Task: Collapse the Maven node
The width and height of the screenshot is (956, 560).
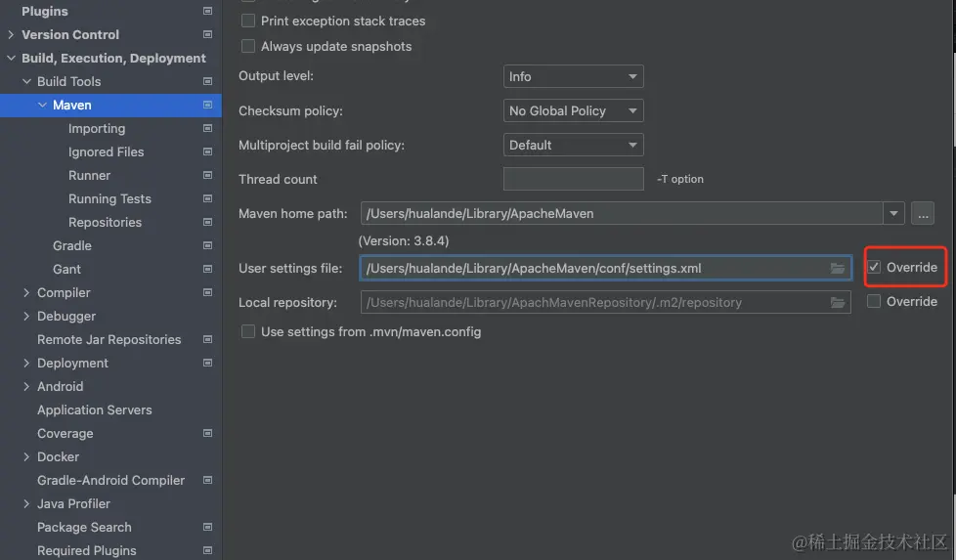Action: [42, 105]
